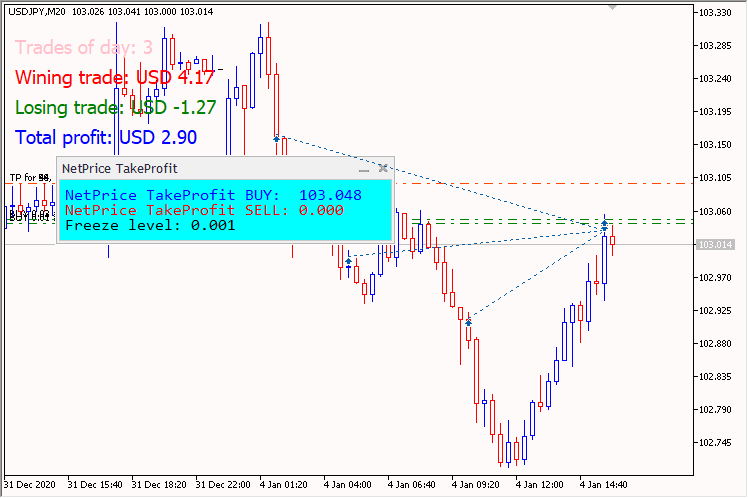Click the 102.880 price scale label

715,343
